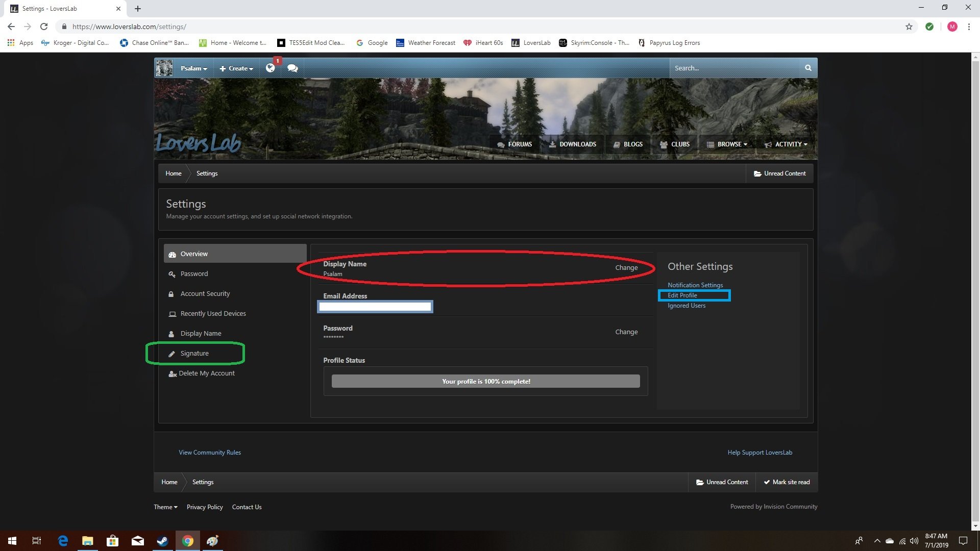Open the Kroger bookmark
This screenshot has width=980, height=551.
76,43
